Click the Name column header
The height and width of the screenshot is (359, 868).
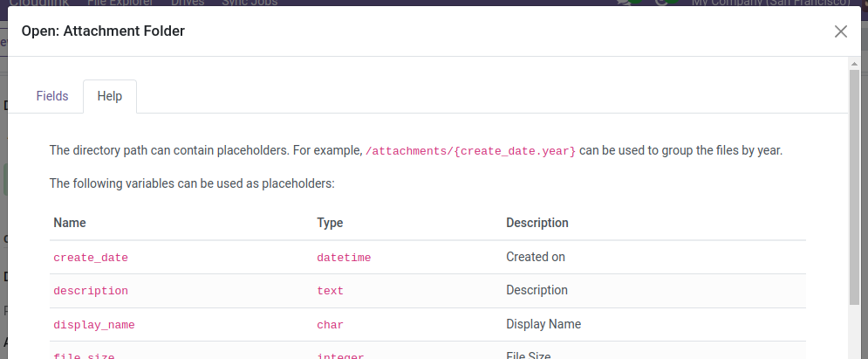pos(70,223)
